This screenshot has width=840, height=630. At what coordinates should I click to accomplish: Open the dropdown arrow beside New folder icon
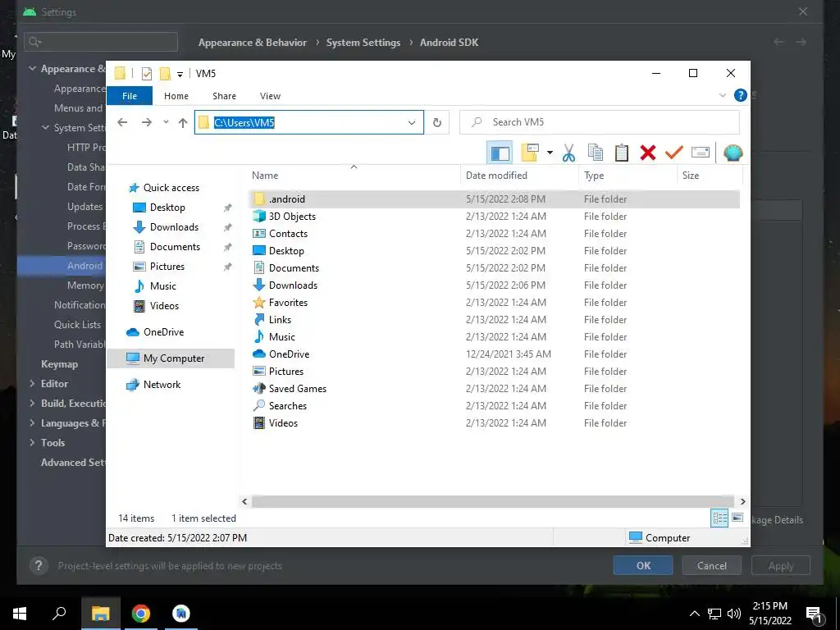tap(550, 153)
